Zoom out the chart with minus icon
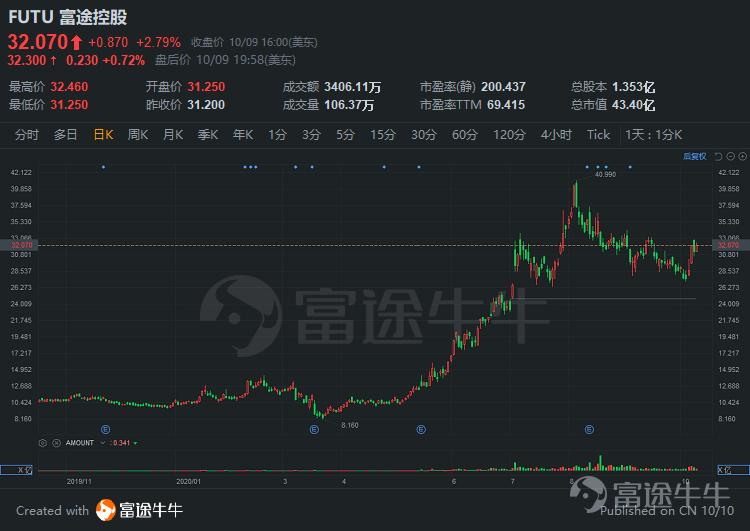The image size is (750, 531). click(x=730, y=156)
